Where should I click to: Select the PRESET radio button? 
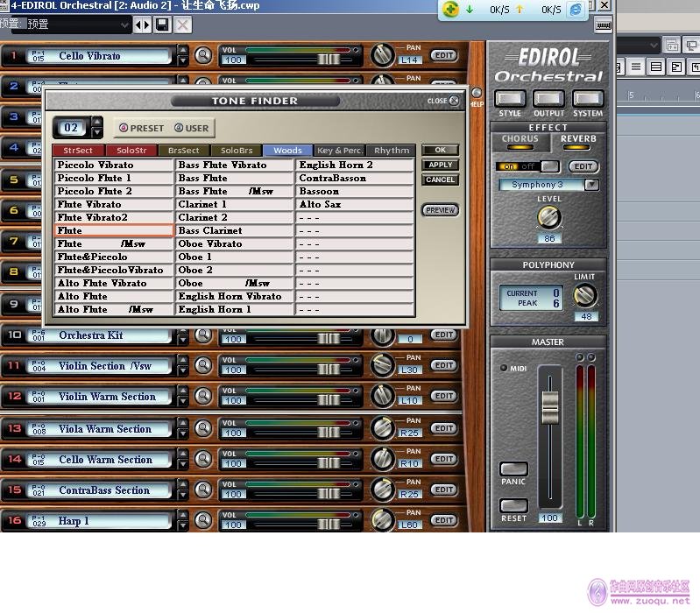124,128
